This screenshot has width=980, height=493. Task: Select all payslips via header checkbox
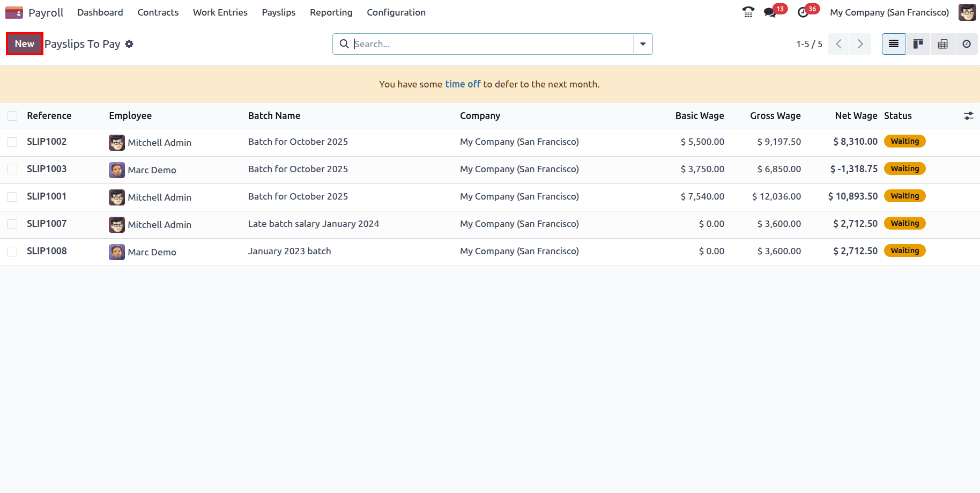pos(12,115)
